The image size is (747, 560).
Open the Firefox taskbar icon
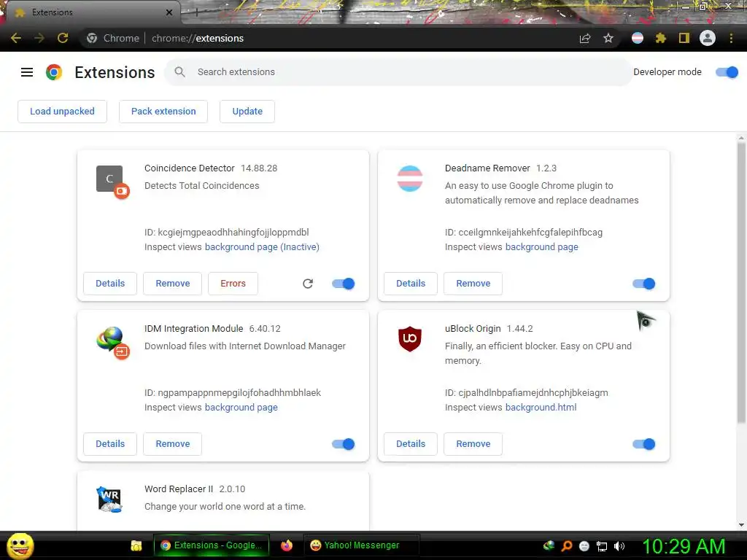point(286,545)
